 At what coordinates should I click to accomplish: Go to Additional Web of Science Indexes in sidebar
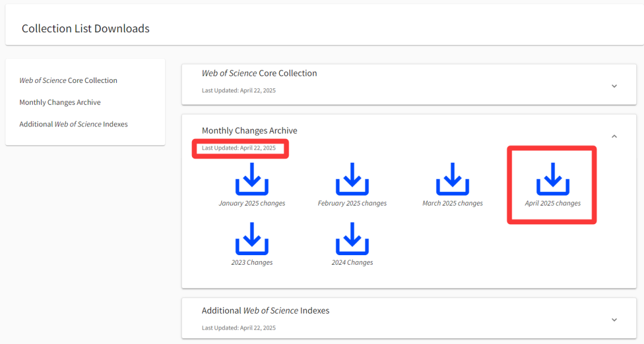coord(73,124)
